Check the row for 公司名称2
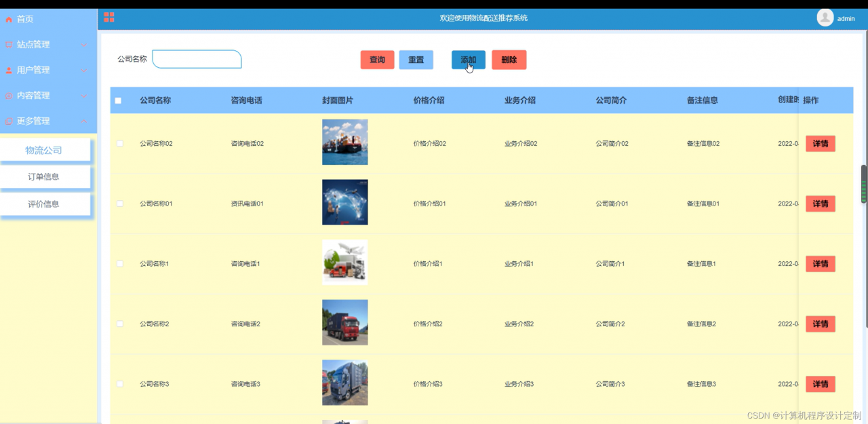This screenshot has height=424, width=868. click(x=120, y=324)
